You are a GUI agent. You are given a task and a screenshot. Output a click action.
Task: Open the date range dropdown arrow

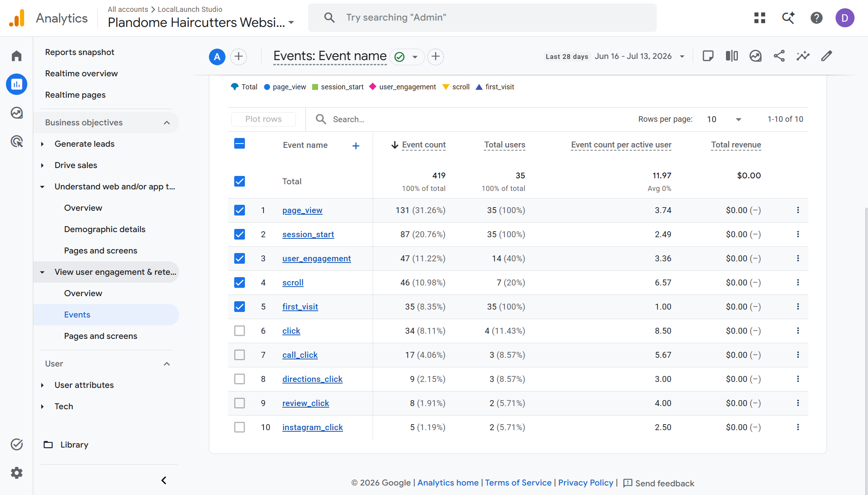pos(682,57)
